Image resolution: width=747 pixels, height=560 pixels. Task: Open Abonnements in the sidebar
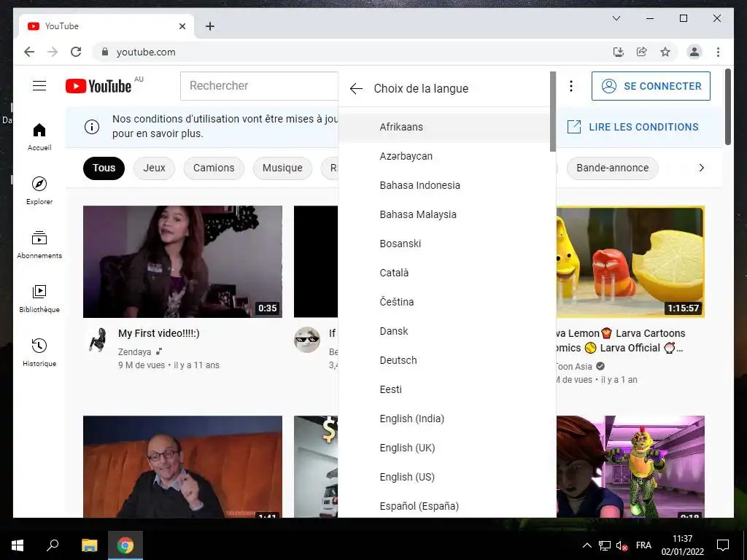click(39, 244)
